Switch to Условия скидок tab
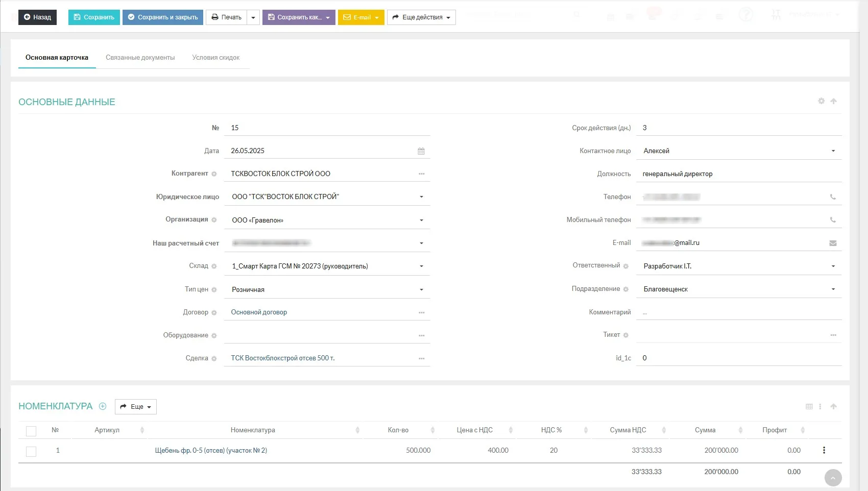The image size is (868, 491). click(x=215, y=58)
